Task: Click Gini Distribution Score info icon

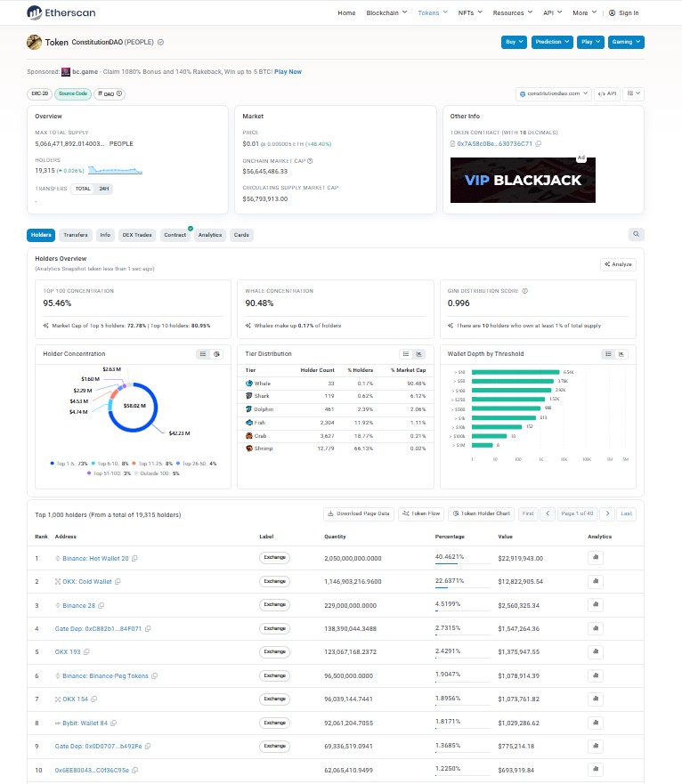Action: 525,291
